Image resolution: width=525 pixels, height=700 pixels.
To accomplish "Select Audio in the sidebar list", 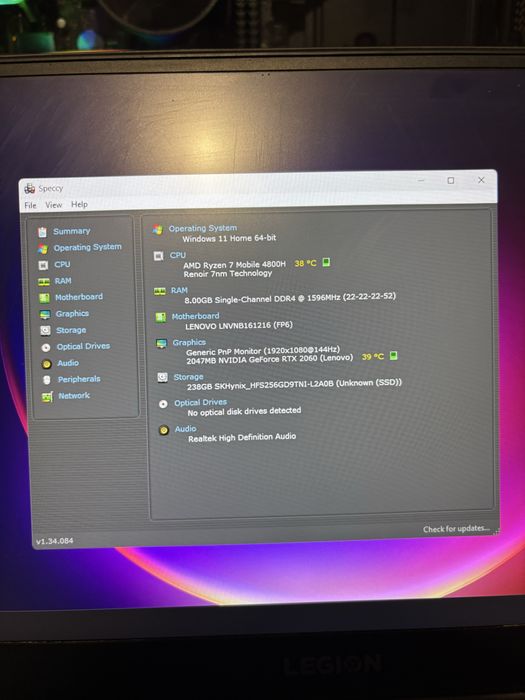I will (x=68, y=363).
